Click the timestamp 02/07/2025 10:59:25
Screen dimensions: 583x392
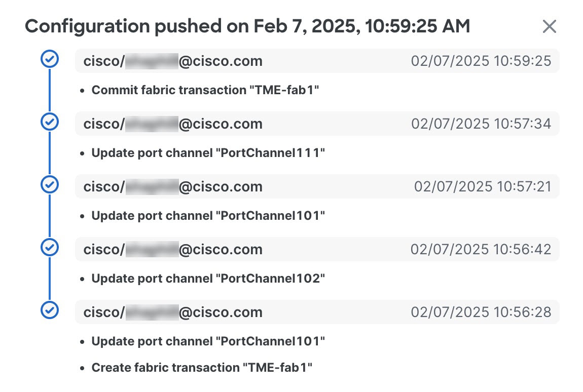(x=481, y=61)
